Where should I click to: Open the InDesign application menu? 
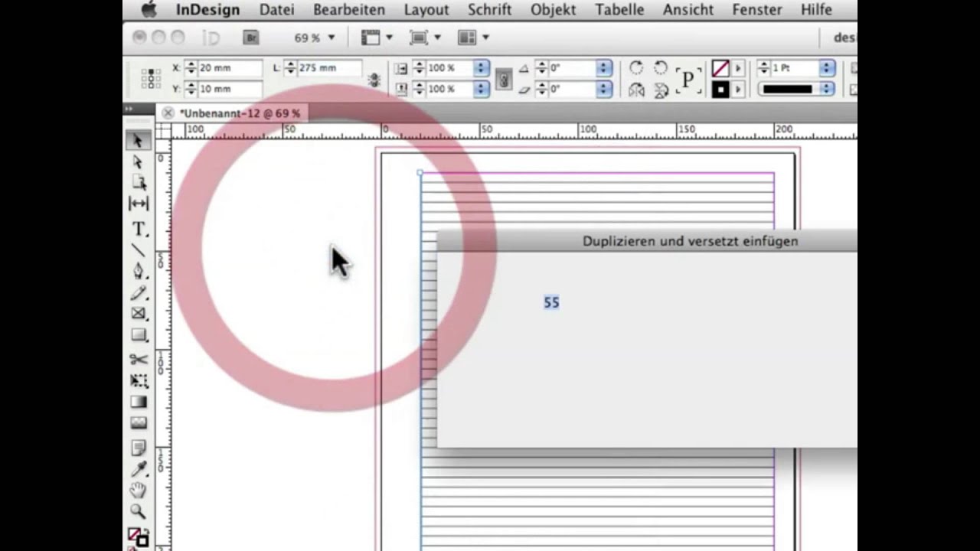tap(207, 10)
